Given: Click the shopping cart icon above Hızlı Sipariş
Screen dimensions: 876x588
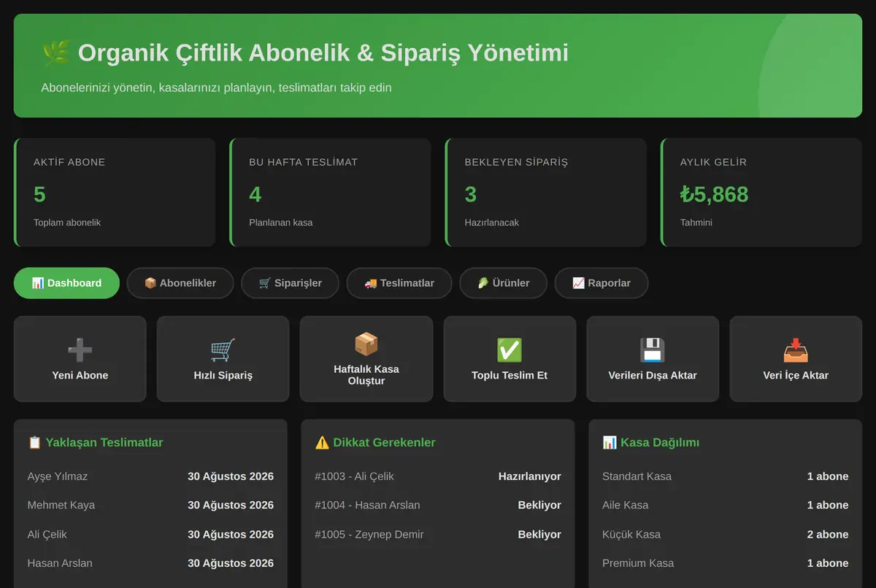Looking at the screenshot, I should (223, 351).
